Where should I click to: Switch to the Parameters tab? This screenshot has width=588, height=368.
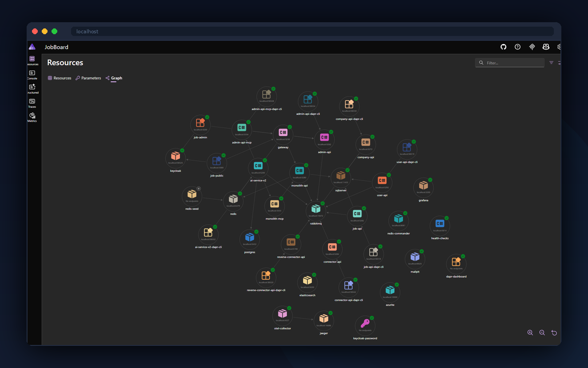(88, 78)
